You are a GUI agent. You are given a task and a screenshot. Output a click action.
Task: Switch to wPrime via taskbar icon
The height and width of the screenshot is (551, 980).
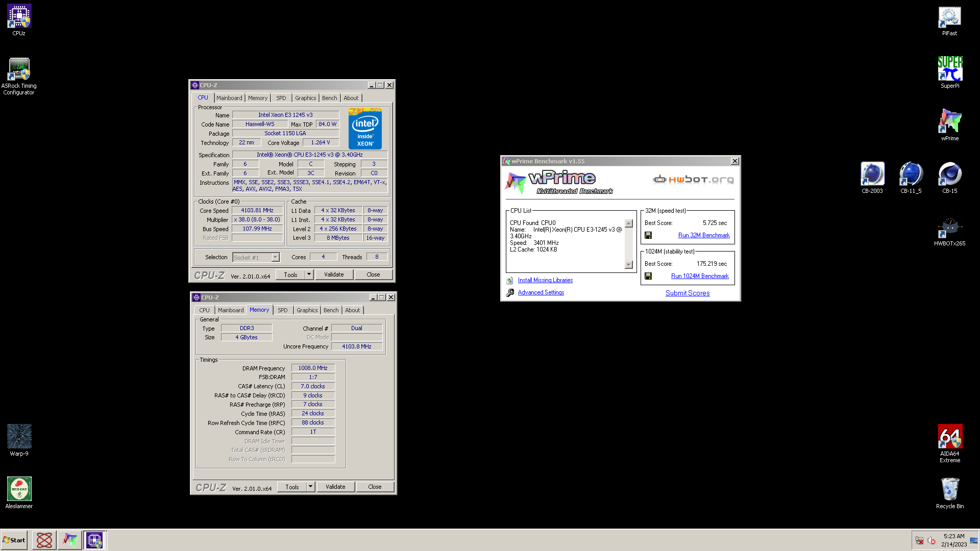69,540
